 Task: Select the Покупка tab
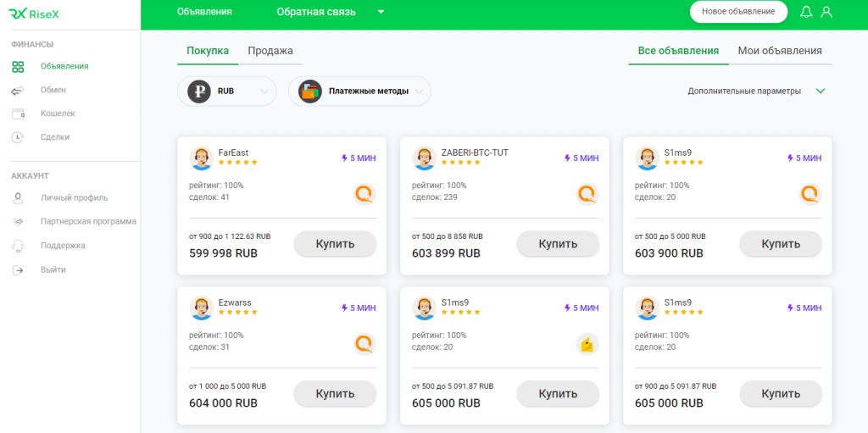pos(208,51)
